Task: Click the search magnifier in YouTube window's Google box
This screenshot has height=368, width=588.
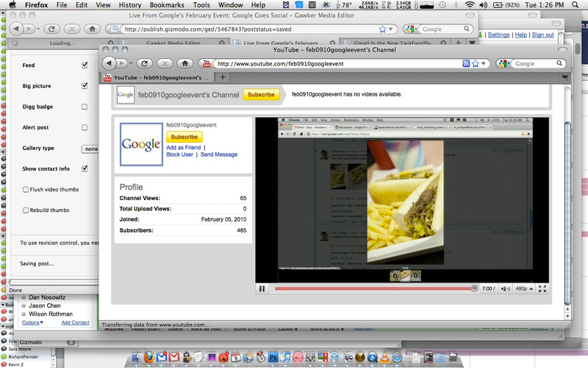Action: pos(559,63)
